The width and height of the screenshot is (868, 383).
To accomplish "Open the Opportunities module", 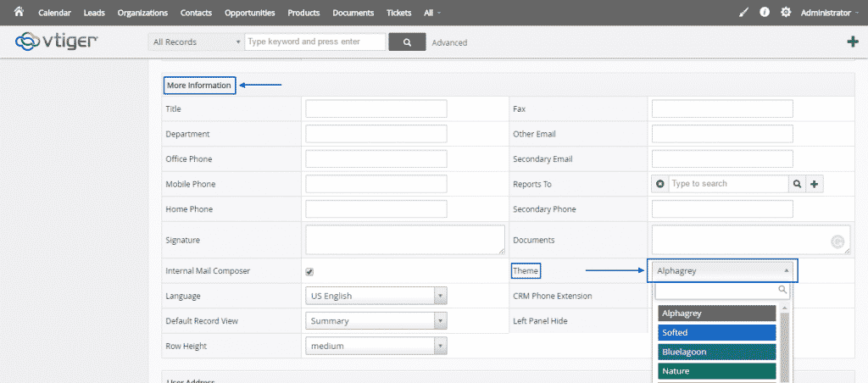I will (250, 13).
